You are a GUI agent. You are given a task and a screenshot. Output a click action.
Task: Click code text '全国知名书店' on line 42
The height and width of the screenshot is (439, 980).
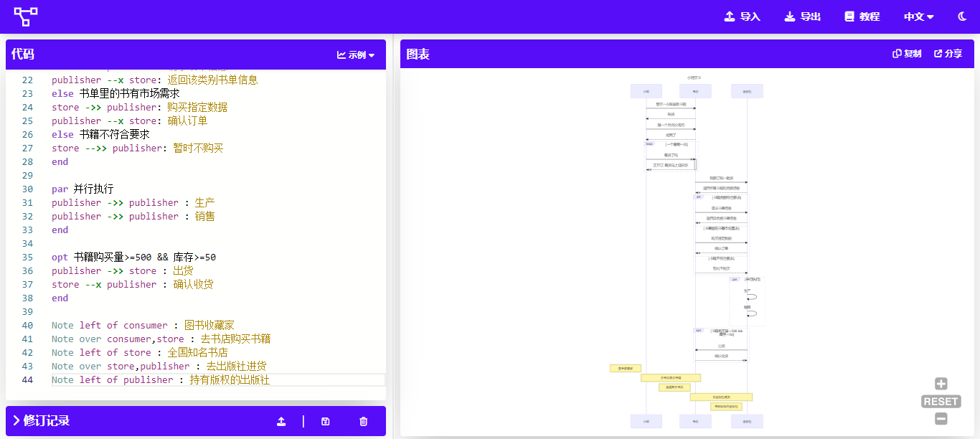197,352
